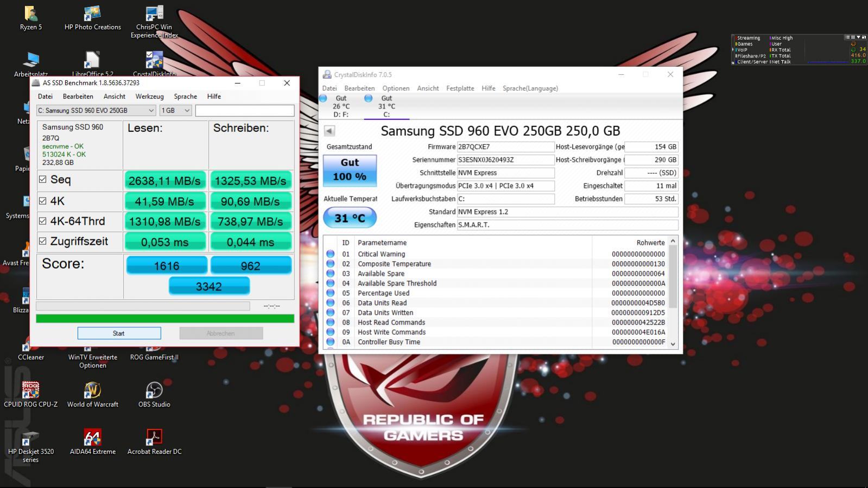
Task: Open the Ryzen 5 desktop icon
Action: (31, 18)
